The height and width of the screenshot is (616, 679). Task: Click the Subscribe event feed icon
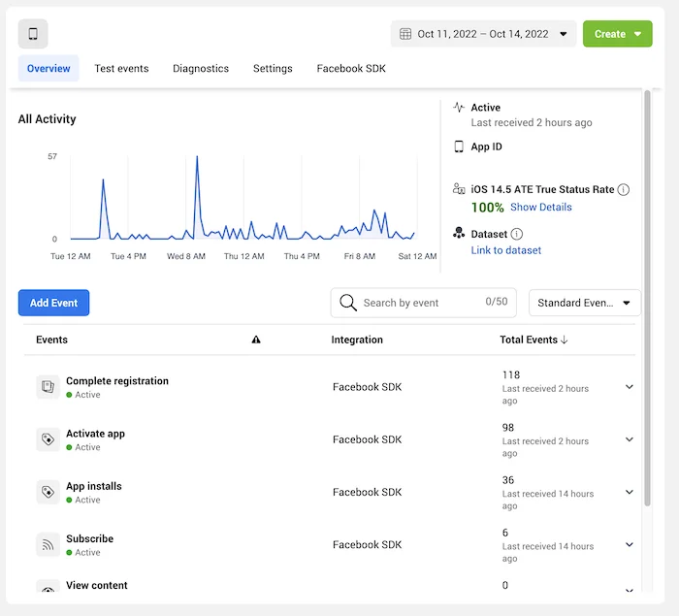click(x=48, y=544)
